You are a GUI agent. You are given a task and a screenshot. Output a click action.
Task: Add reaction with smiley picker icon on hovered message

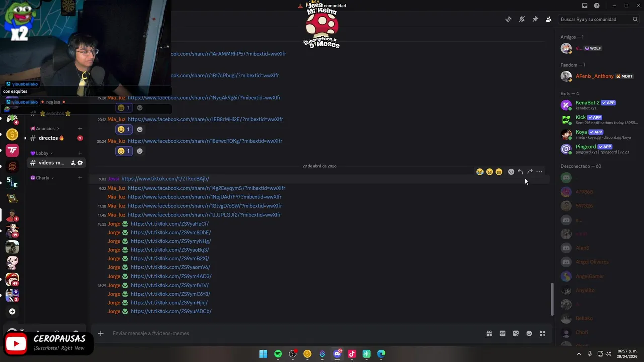511,172
